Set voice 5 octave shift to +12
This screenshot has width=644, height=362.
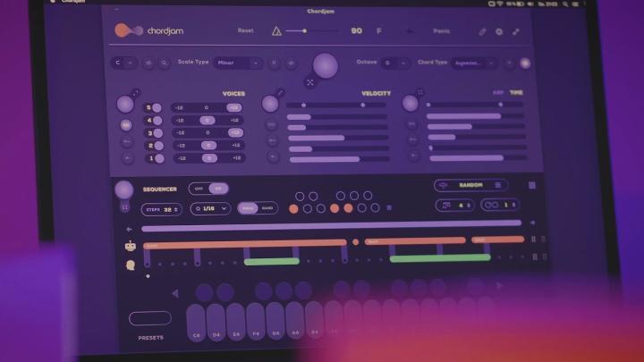tap(233, 107)
